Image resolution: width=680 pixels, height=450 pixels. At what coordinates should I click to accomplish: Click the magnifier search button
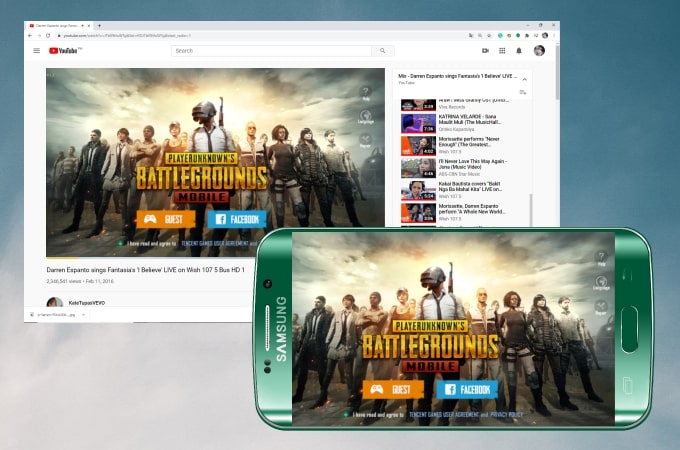click(x=382, y=51)
